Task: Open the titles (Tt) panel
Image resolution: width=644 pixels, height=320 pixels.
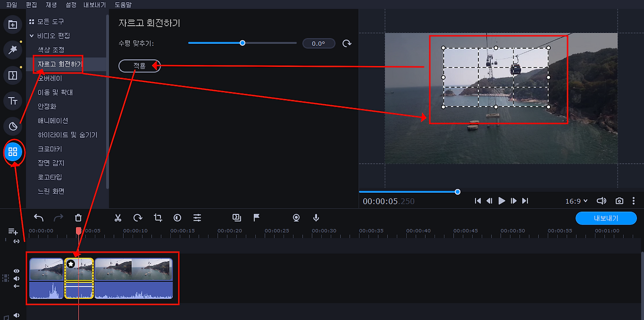Action: [13, 101]
